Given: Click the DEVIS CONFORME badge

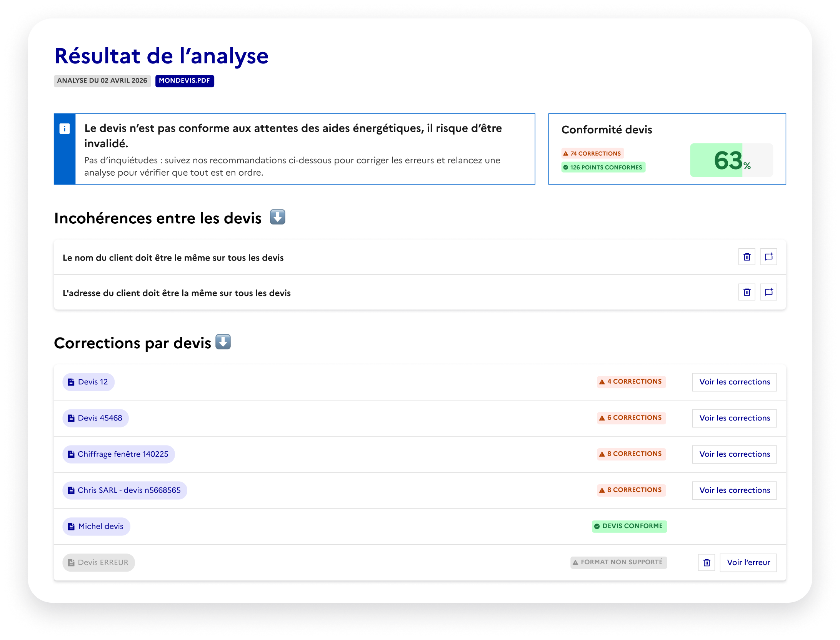Looking at the screenshot, I should coord(629,526).
